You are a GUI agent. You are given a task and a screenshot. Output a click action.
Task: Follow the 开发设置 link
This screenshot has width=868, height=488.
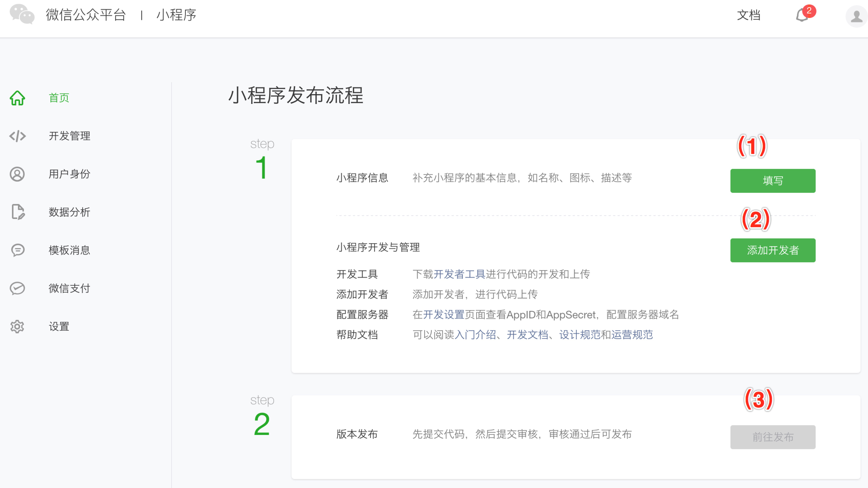pyautogui.click(x=444, y=315)
